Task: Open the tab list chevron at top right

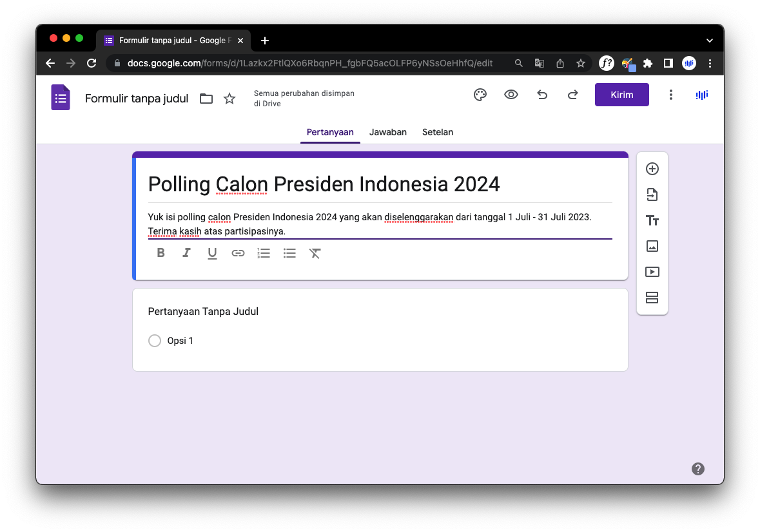Action: [x=709, y=40]
